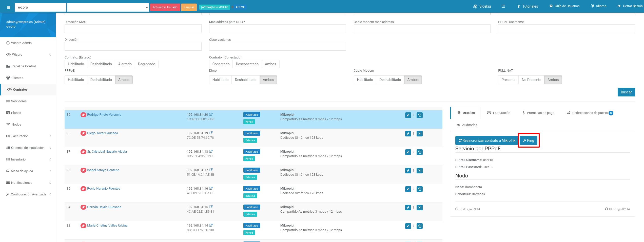Copy contract of Diego Tovar Sauceda
Screen dimensions: 644x242
coord(420,134)
